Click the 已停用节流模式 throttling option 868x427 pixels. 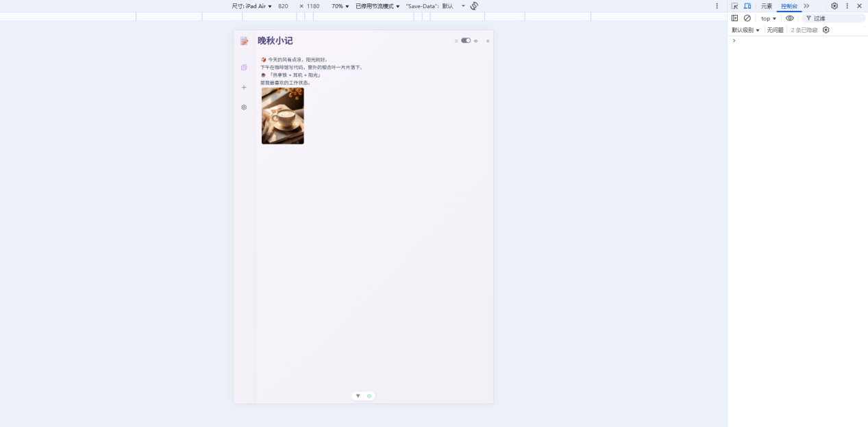(x=374, y=5)
